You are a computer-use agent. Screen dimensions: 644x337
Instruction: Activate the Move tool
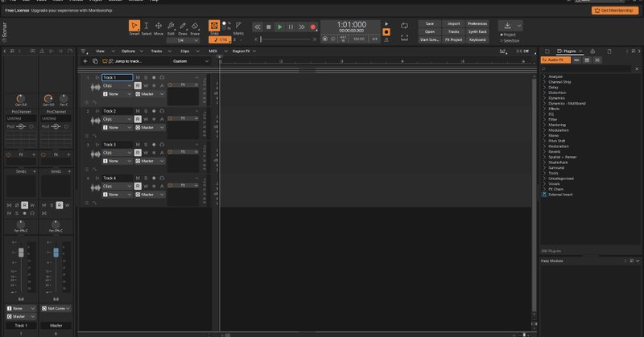[x=158, y=26]
